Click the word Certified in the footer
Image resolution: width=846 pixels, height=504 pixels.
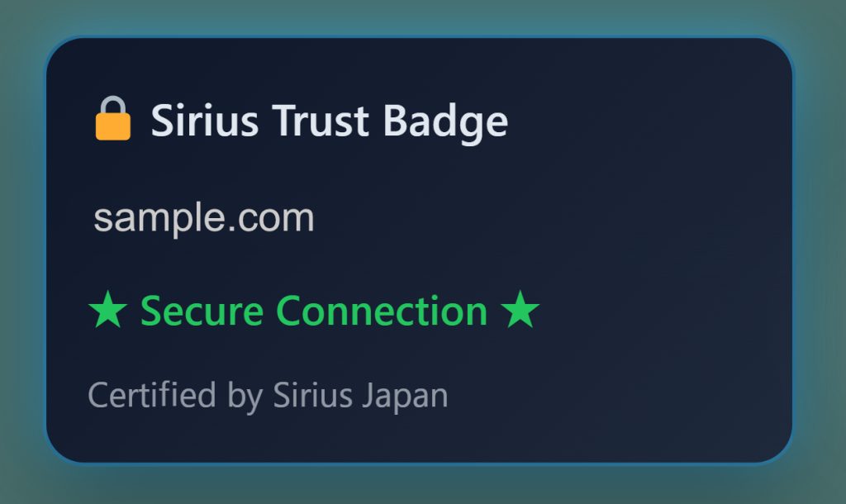click(152, 395)
